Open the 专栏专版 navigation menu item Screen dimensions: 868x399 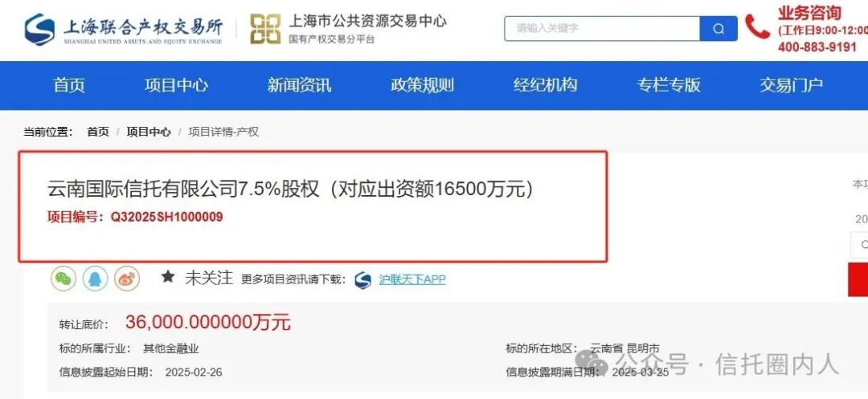pos(668,85)
